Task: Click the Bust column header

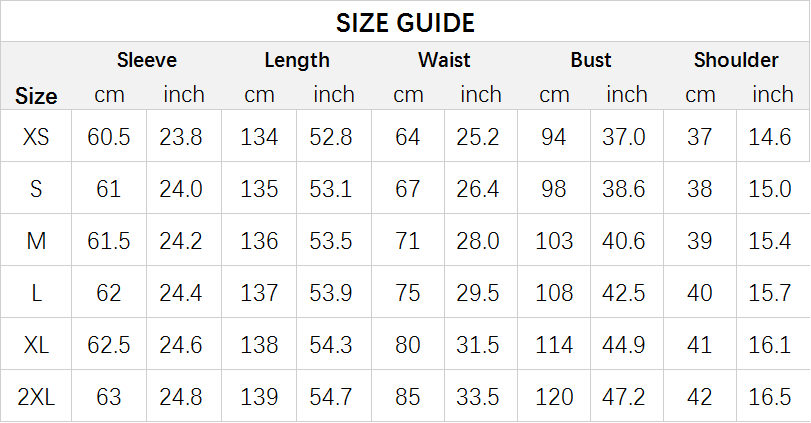Action: 591,60
